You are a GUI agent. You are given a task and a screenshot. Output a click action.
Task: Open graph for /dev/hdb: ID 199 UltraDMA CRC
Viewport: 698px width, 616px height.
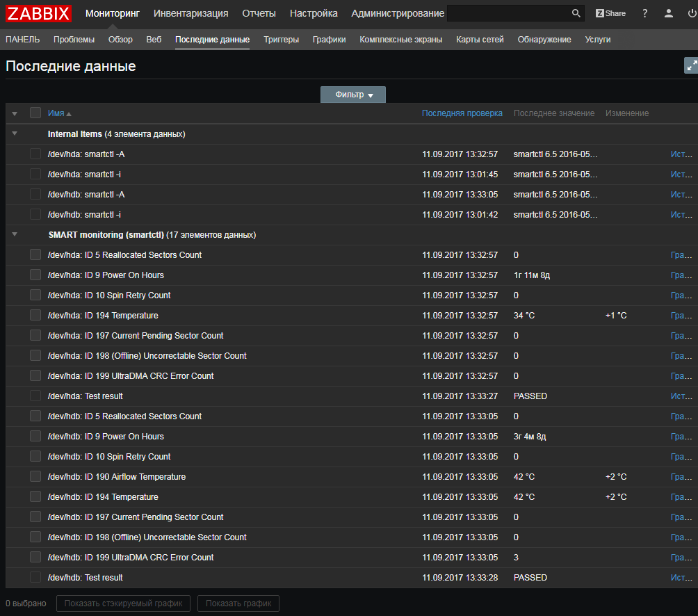(681, 558)
